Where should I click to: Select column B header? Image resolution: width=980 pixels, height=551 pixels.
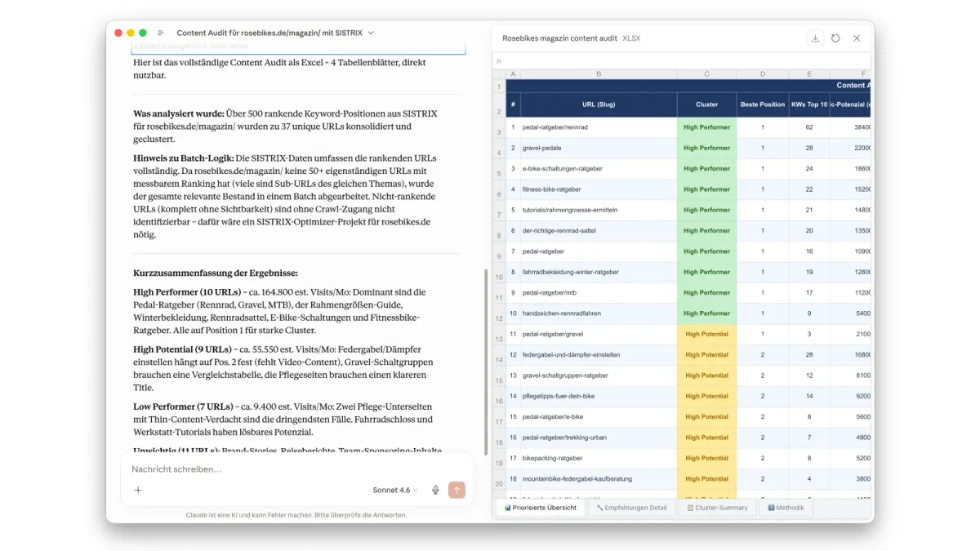[x=599, y=74]
